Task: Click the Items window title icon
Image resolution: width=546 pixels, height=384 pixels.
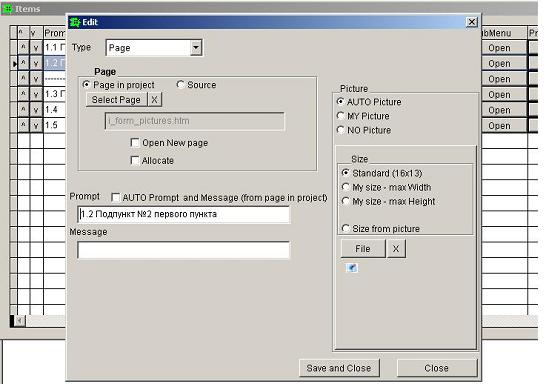Action: tap(7, 9)
